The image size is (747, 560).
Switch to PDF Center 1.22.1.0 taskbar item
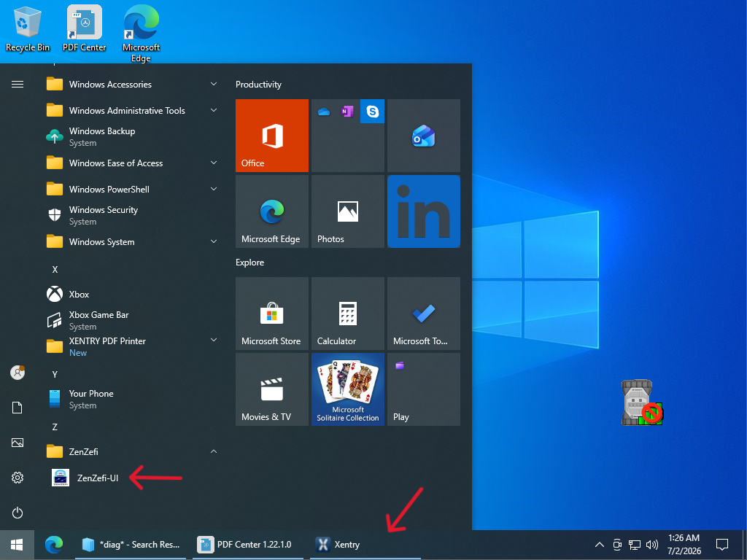pos(248,545)
